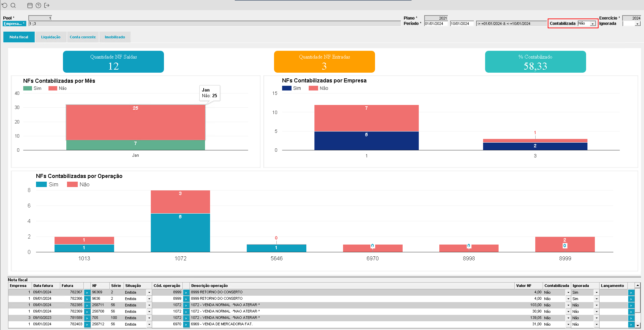This screenshot has width=644, height=330.
Task: Open the Ignorada filter dropdown at top
Action: point(637,24)
